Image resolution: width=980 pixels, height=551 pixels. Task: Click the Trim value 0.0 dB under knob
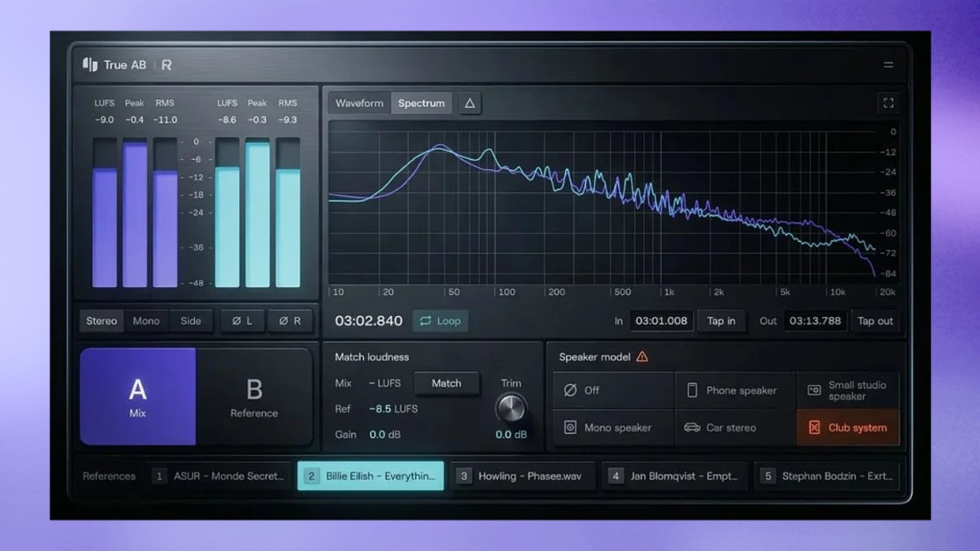point(511,435)
